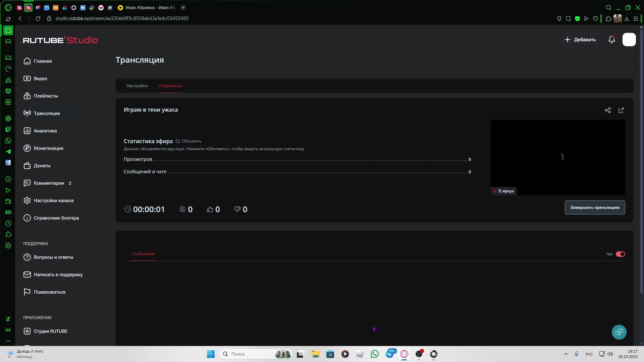
Task: Click the stream preview player
Action: pos(558,157)
